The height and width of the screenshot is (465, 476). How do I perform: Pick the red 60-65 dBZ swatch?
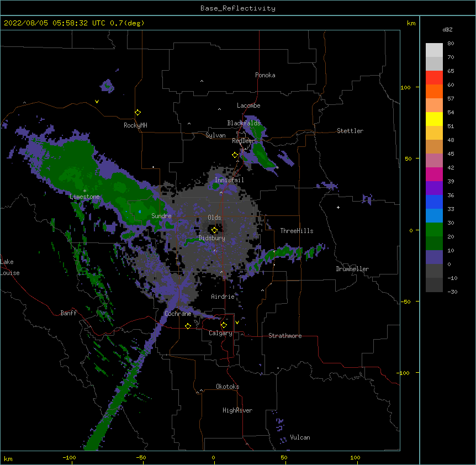434,78
